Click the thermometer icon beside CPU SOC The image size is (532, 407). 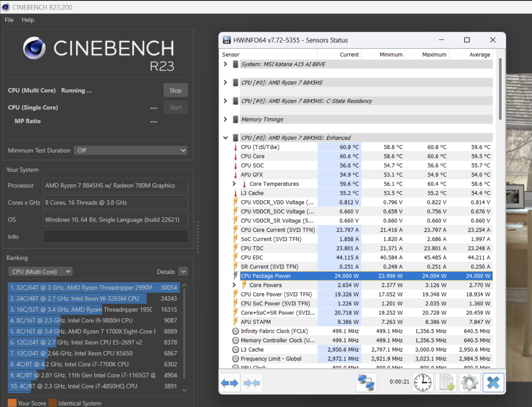click(x=235, y=166)
